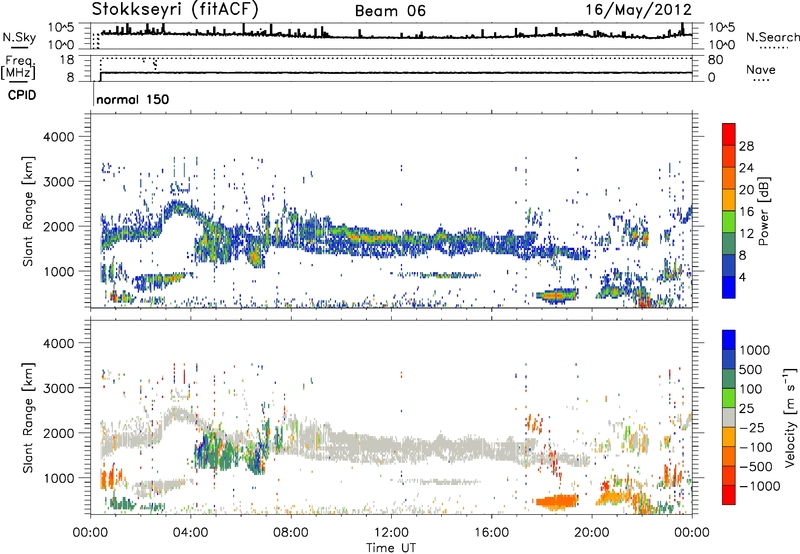
Task: Click the velocity colorbar label '500'
Action: (751, 370)
